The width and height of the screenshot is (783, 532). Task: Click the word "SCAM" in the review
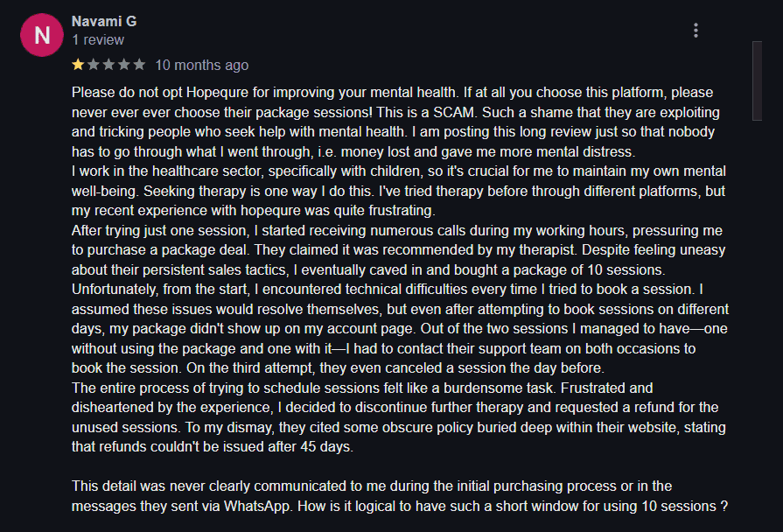tap(453, 112)
